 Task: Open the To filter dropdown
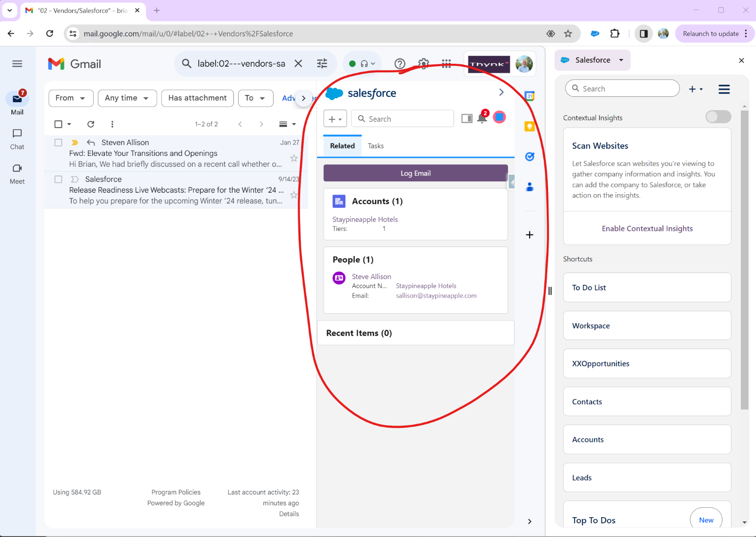tap(256, 98)
